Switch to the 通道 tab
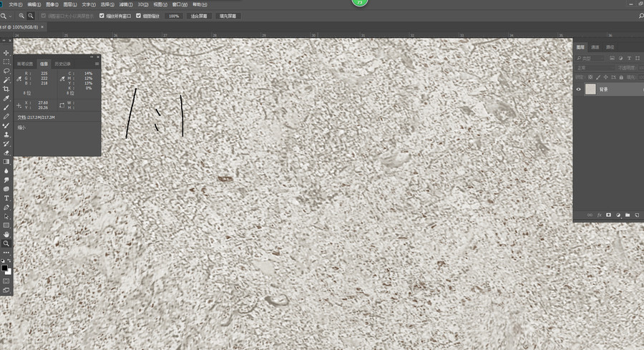The width and height of the screenshot is (644, 350). 595,47
